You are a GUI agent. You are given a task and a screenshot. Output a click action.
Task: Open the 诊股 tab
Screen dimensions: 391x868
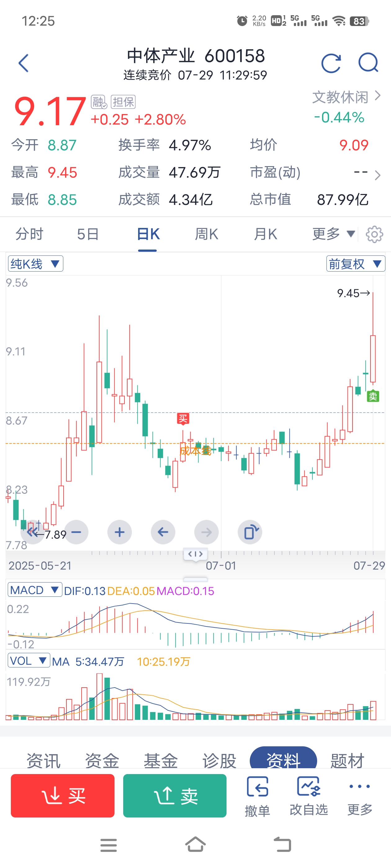point(219,760)
